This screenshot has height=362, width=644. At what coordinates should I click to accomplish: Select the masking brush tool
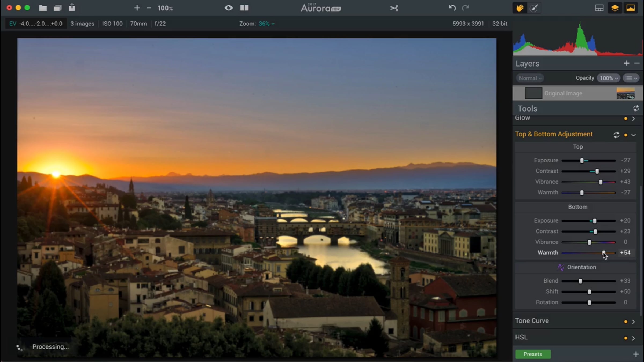534,8
